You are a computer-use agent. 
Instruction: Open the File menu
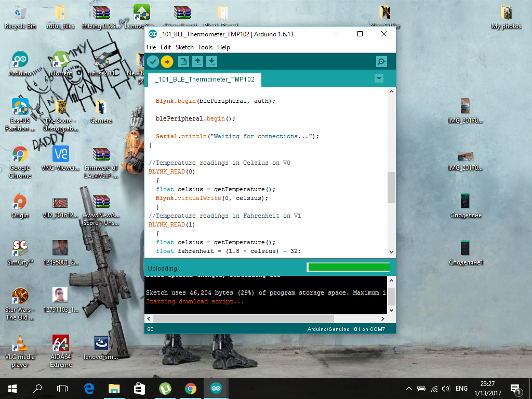pyautogui.click(x=151, y=47)
